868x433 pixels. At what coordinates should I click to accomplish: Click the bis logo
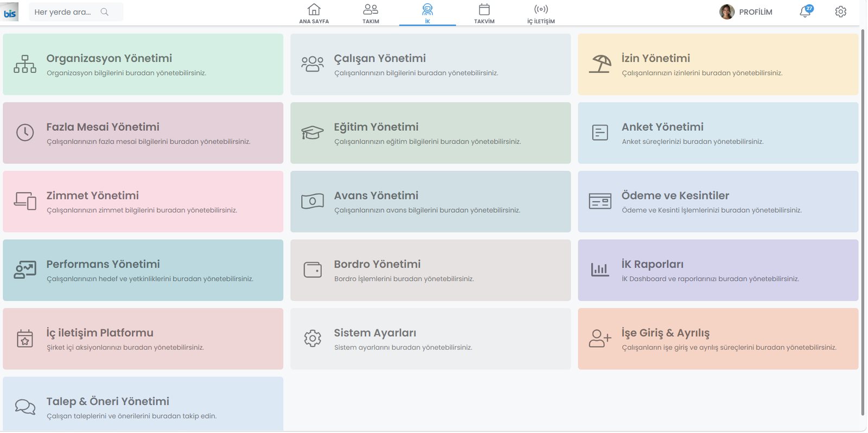(x=10, y=12)
